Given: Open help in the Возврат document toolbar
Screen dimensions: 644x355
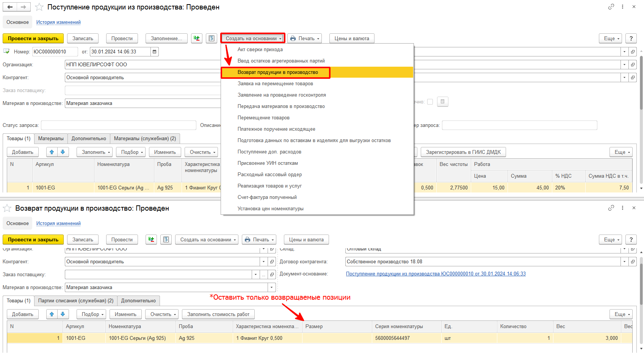Looking at the screenshot, I should 631,239.
